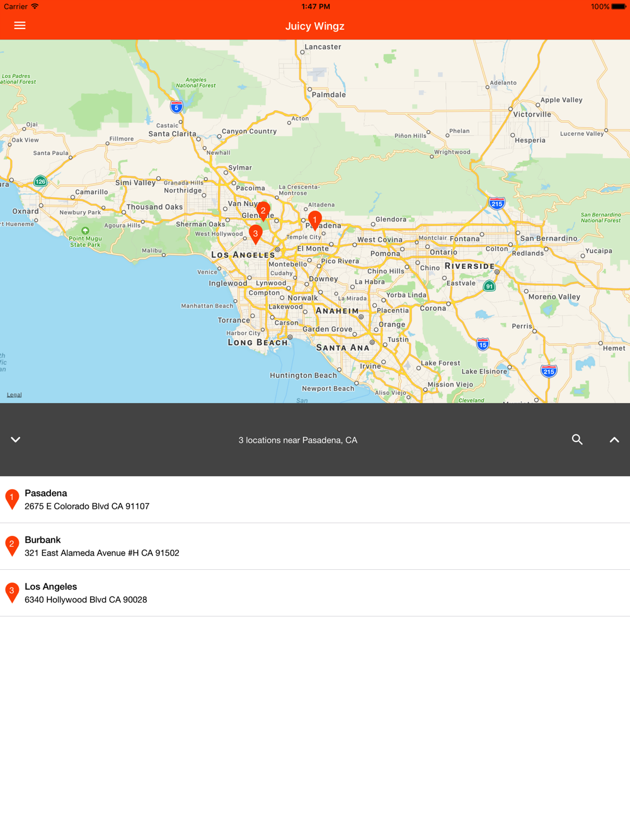630x840 pixels.
Task: Tap the Moreno Valley map label
Action: point(554,297)
